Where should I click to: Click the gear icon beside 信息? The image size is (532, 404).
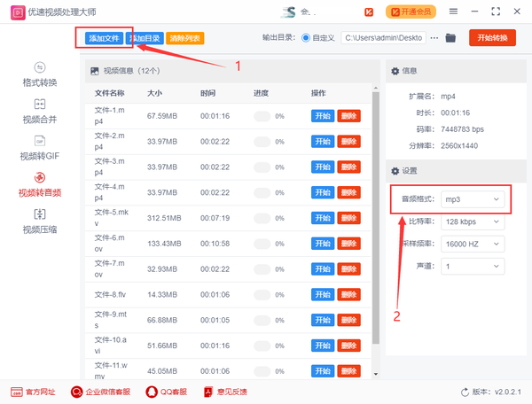[395, 71]
